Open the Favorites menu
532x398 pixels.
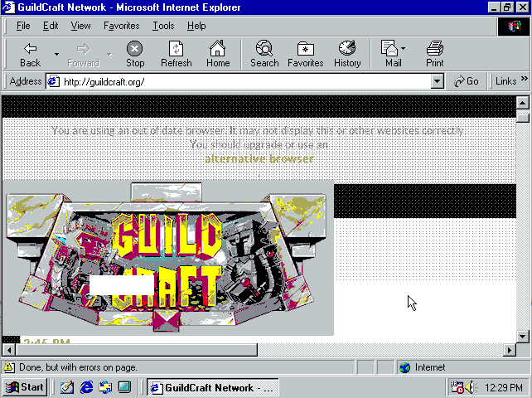pos(122,26)
